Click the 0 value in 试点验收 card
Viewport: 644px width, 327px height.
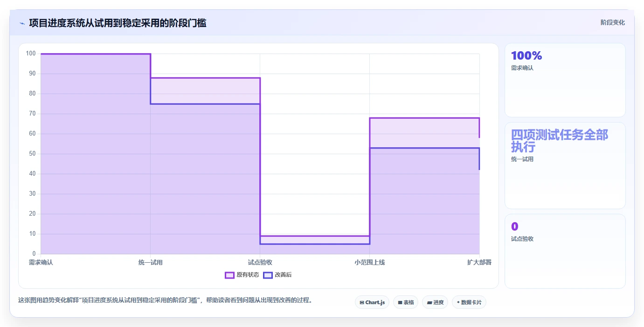pyautogui.click(x=515, y=227)
